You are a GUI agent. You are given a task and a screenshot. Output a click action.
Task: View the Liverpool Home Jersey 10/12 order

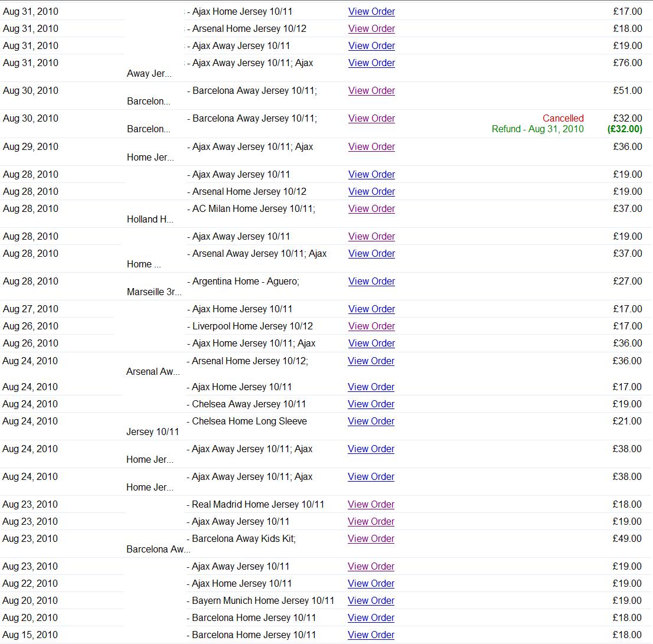coord(371,326)
